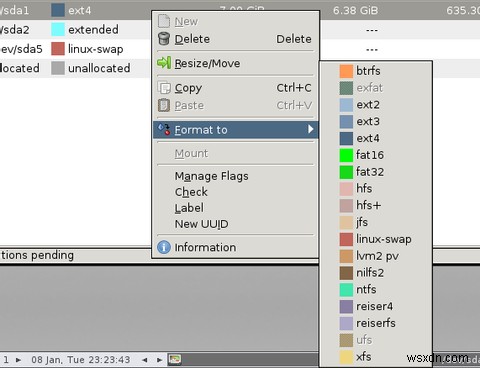
Task: Format to ext4 in submenu text
Action: click(x=368, y=138)
